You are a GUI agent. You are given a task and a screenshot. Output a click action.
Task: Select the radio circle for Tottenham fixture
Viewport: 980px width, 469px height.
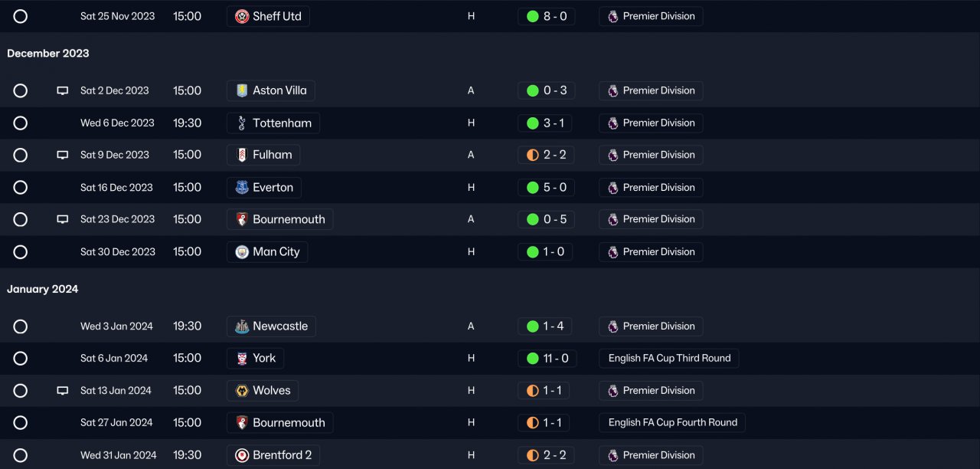click(21, 123)
